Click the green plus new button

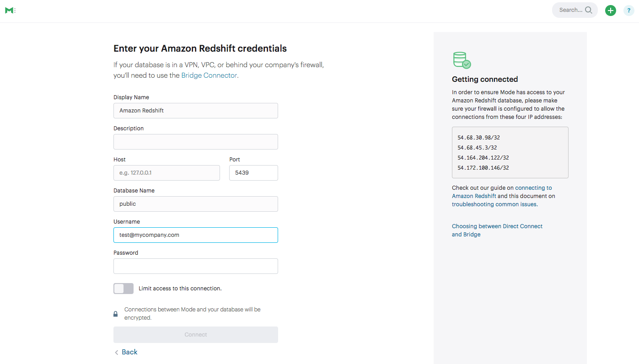611,11
